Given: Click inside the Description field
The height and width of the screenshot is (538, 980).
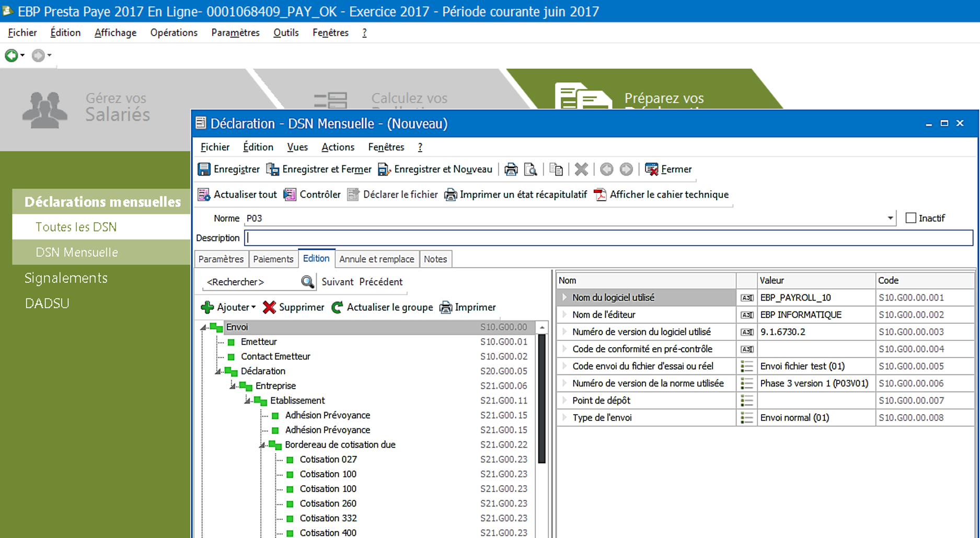Looking at the screenshot, I should (x=608, y=238).
